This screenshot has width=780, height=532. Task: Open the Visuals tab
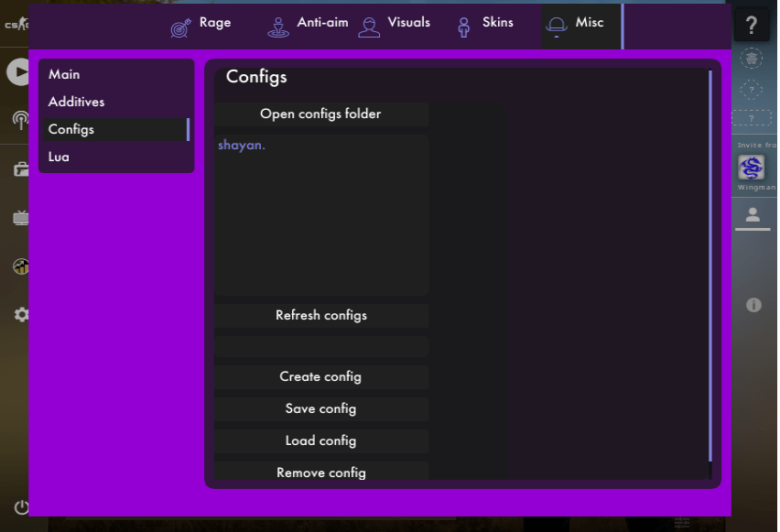tap(394, 27)
